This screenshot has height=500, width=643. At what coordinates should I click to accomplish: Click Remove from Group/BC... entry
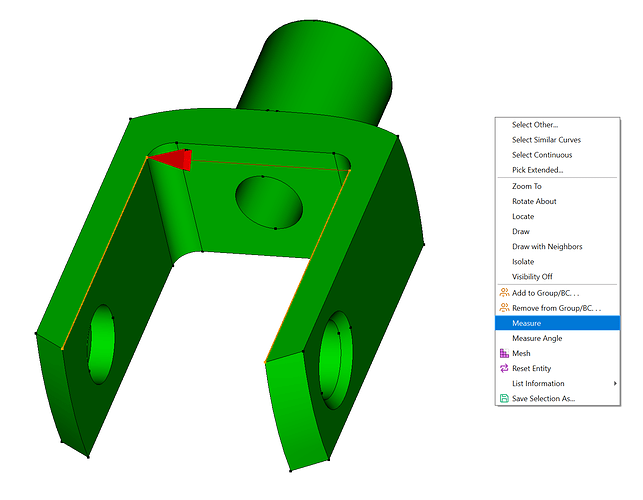click(x=557, y=308)
